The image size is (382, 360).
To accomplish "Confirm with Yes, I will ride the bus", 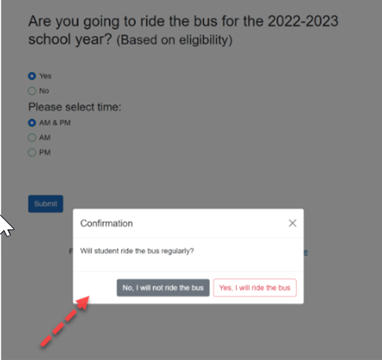I will tap(255, 288).
